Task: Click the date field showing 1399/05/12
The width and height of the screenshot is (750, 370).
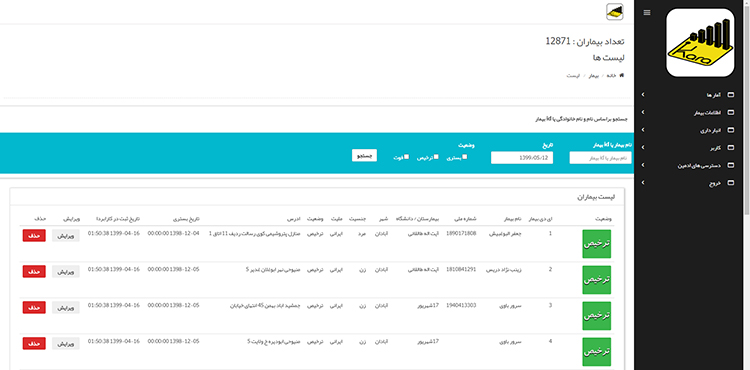Action: pos(522,158)
